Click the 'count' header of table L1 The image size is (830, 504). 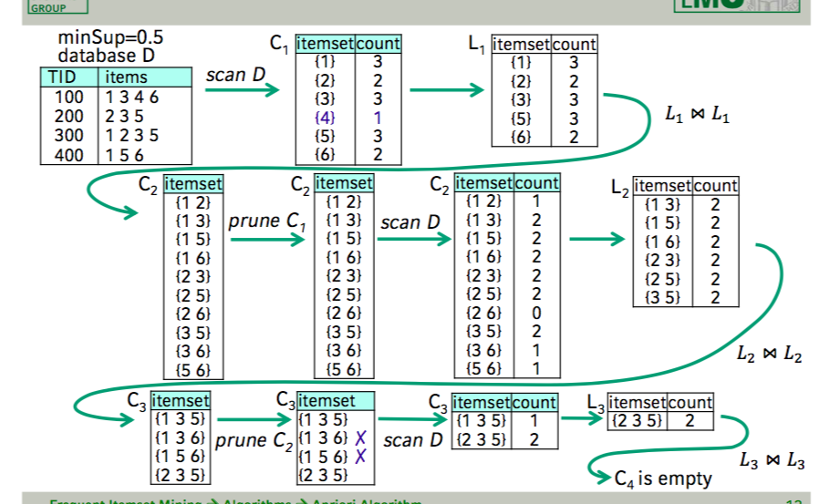[x=575, y=44]
